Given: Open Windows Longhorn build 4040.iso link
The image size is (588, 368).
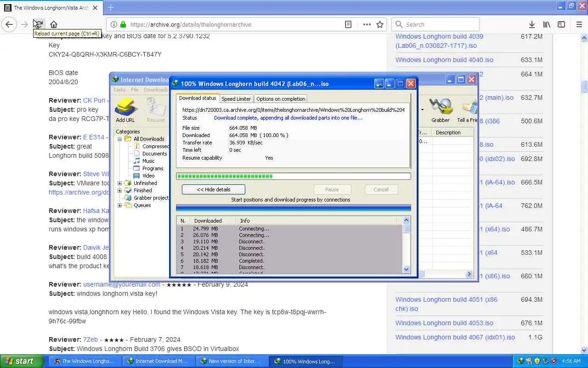Looking at the screenshot, I should click(x=444, y=60).
